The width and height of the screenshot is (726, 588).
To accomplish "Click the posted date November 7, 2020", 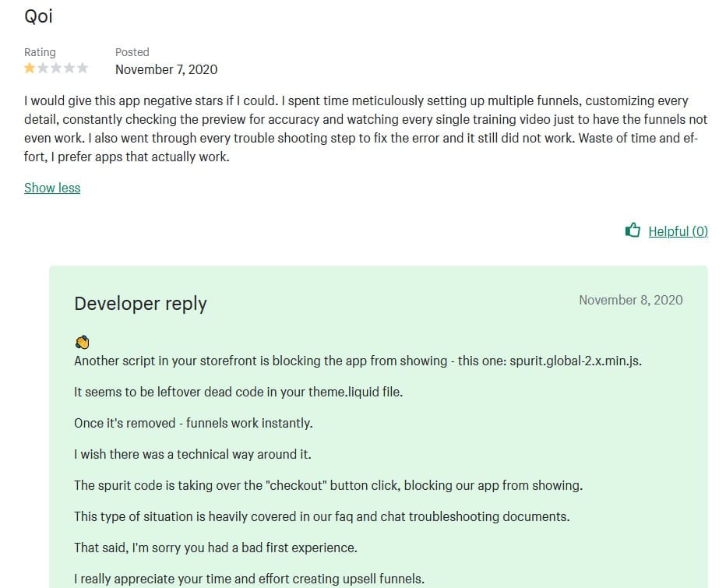I will pyautogui.click(x=166, y=69).
